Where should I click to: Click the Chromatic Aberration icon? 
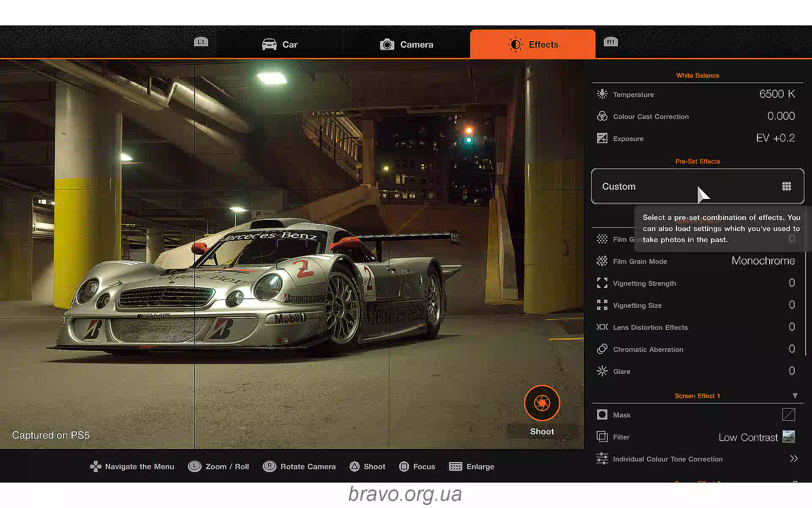click(602, 349)
